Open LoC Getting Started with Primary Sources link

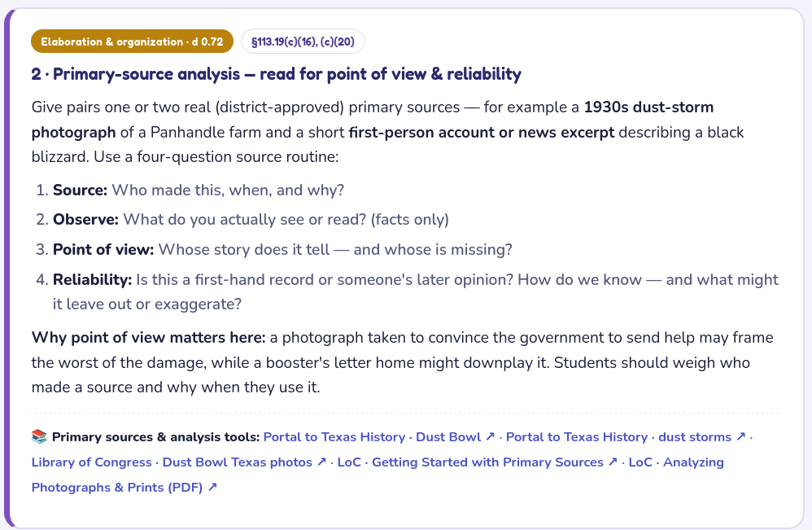477,462
